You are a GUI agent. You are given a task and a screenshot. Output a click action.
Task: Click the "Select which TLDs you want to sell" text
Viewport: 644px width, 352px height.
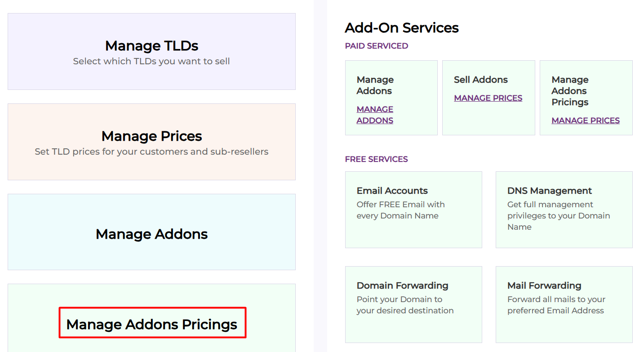coord(151,61)
